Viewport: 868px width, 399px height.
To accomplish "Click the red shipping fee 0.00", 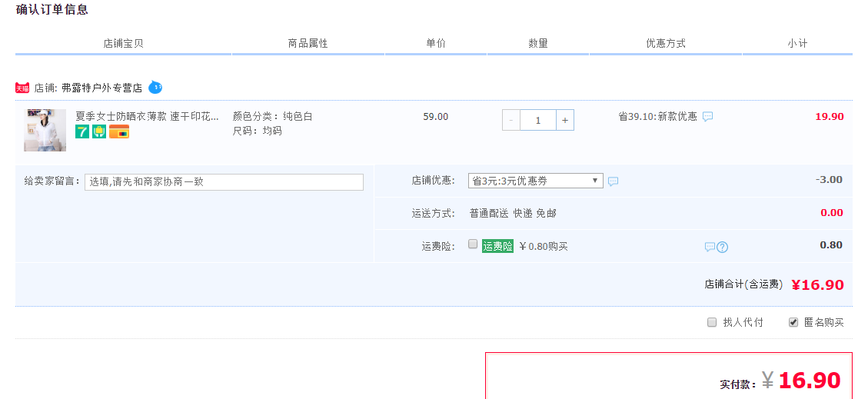I will tap(831, 212).
